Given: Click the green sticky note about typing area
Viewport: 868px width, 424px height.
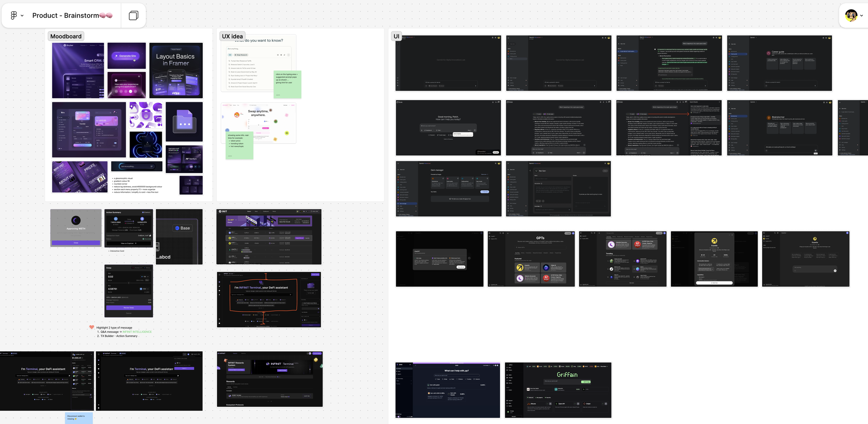Looking at the screenshot, I should 287,84.
